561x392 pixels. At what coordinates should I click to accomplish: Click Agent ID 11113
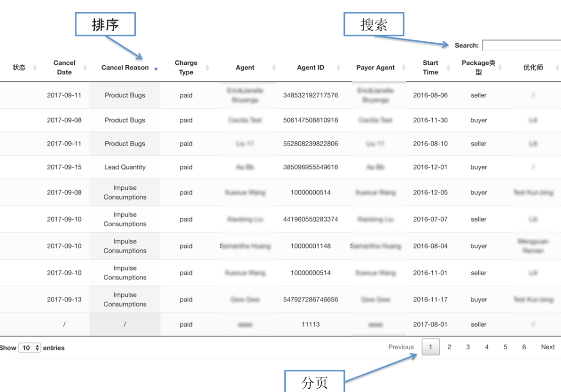pos(311,324)
